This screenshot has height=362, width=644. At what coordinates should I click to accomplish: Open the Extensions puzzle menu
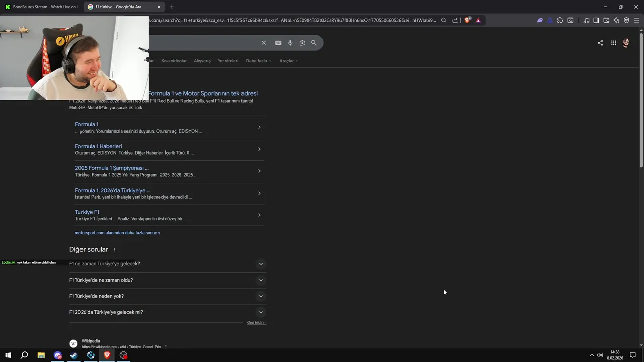pos(560,20)
